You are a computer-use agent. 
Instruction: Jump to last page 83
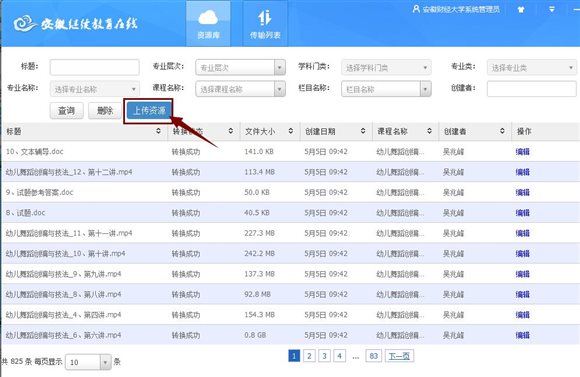374,356
